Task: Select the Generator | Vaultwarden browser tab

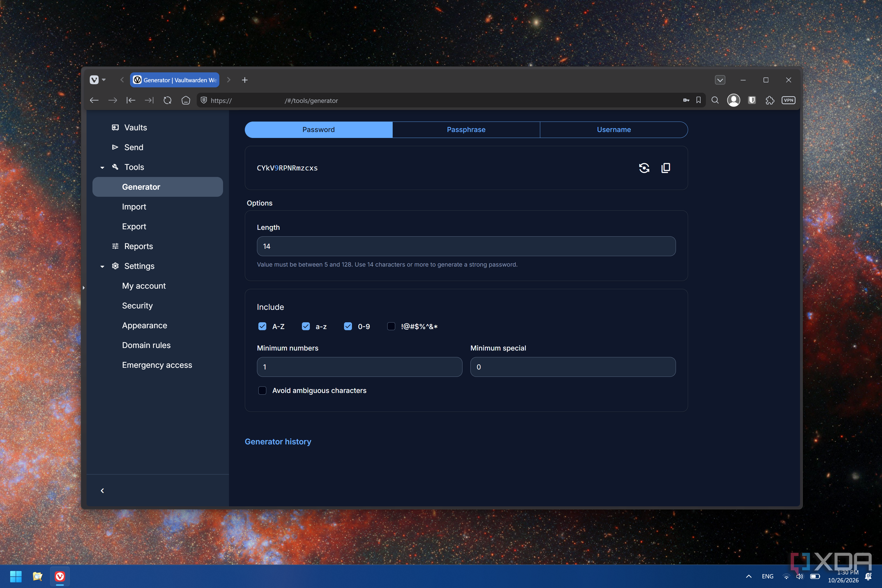Action: (x=175, y=80)
